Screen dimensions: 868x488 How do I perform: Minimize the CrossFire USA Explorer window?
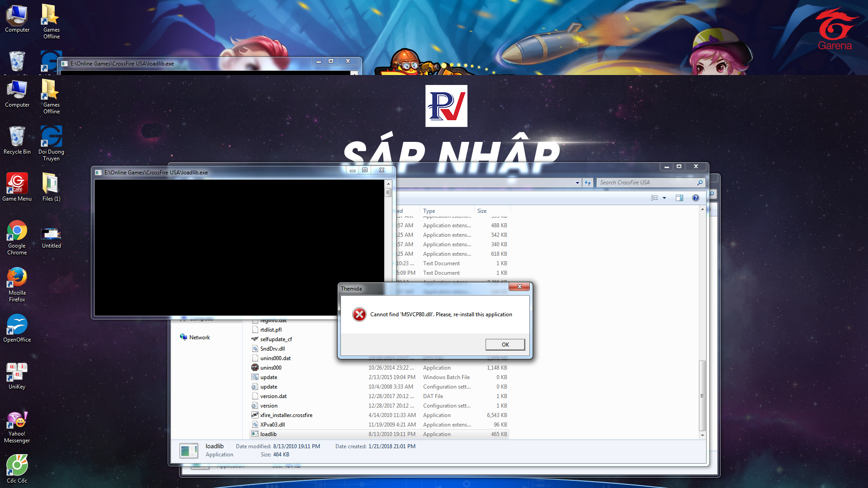pos(666,166)
